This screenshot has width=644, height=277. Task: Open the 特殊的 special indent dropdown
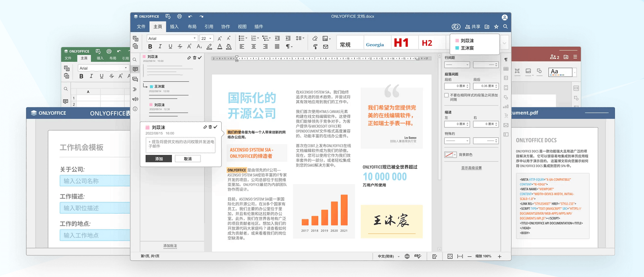(x=457, y=141)
